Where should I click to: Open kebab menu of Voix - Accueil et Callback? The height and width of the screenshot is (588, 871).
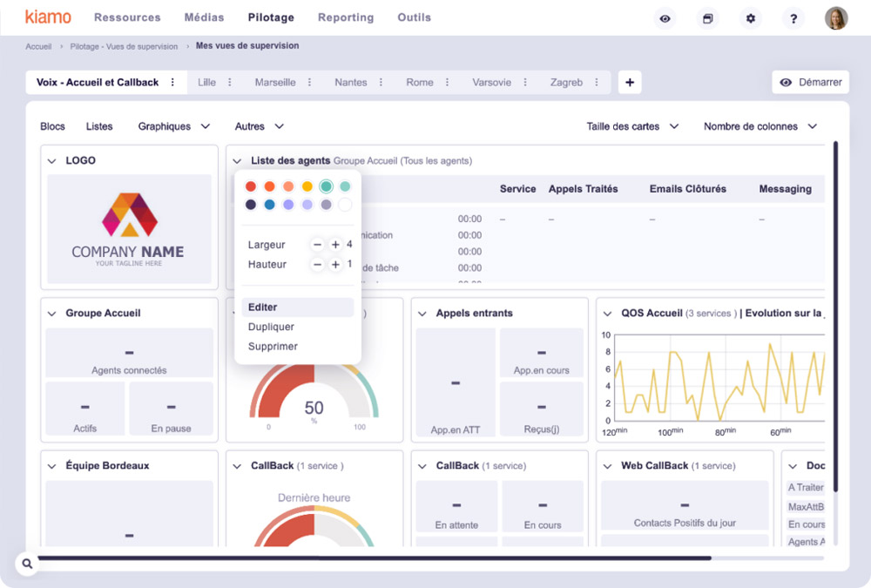(172, 83)
